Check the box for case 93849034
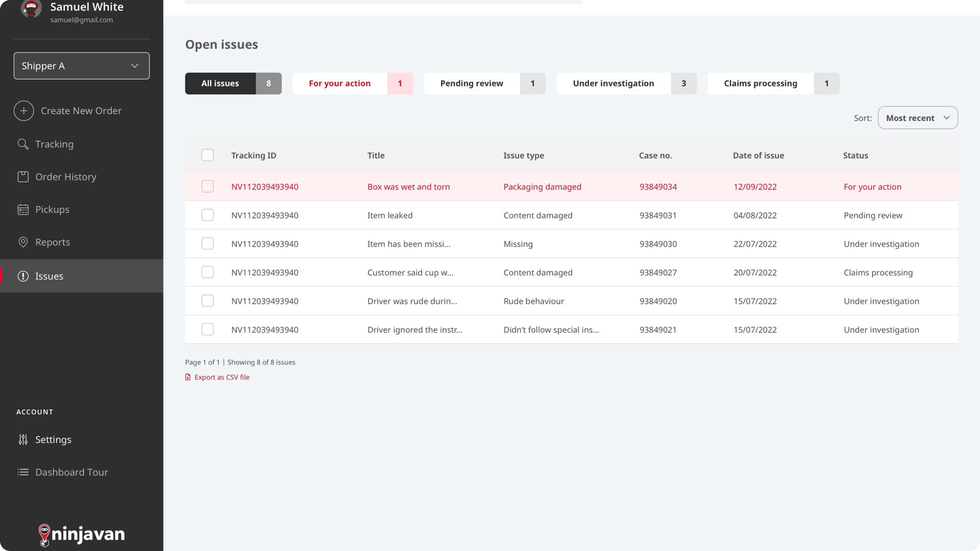The image size is (980, 551). coord(207,186)
